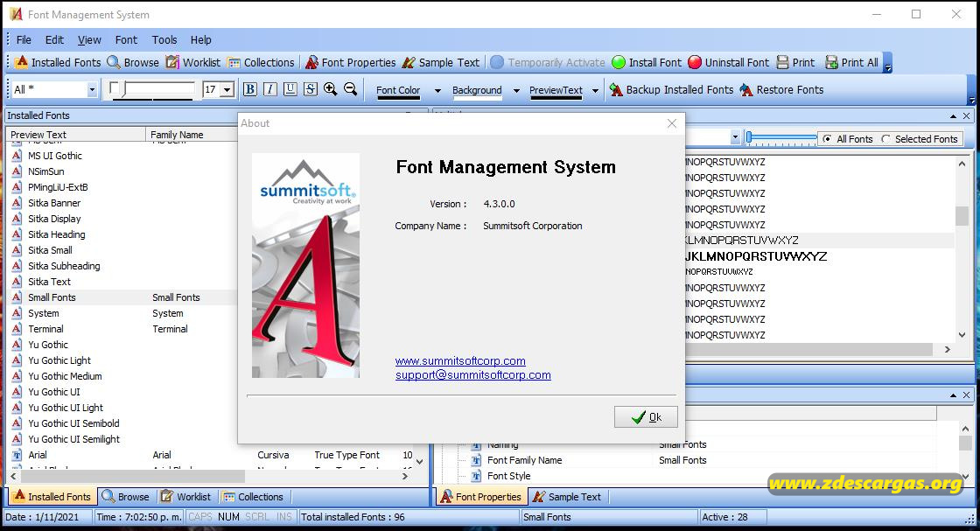This screenshot has width=980, height=531.
Task: Click the Background color swatch button
Action: [477, 91]
